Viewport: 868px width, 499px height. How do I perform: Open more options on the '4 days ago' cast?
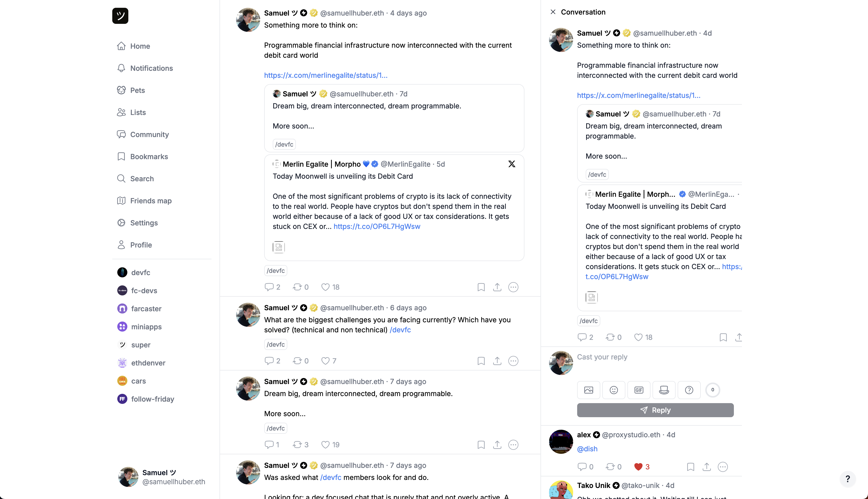(x=513, y=287)
